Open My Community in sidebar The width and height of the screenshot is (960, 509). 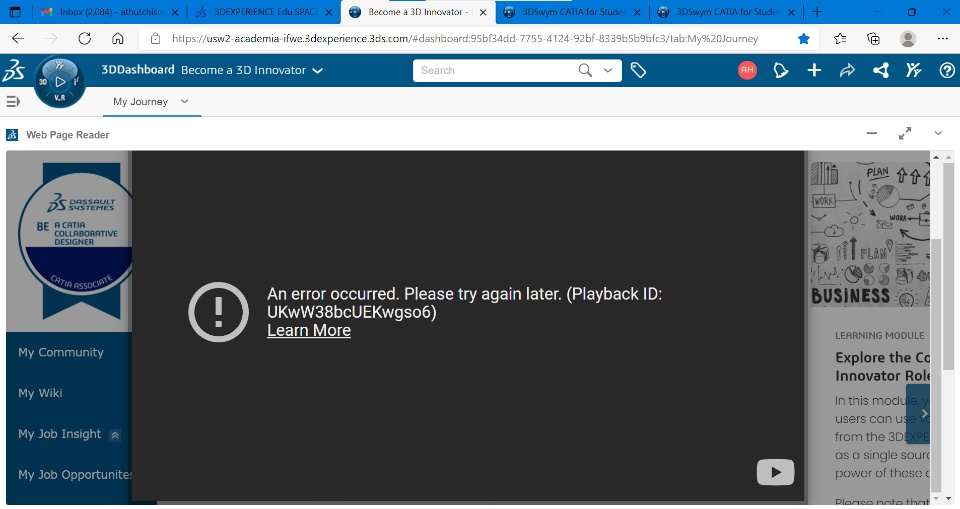pos(61,352)
